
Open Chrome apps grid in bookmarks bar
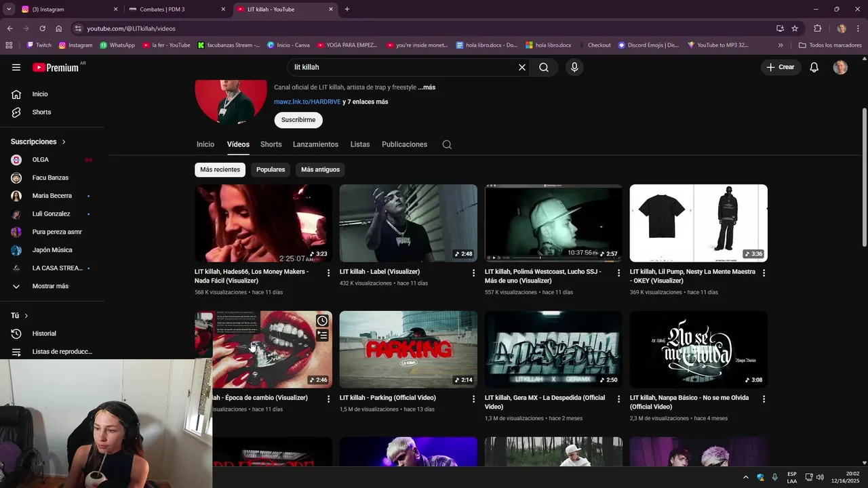[9, 45]
